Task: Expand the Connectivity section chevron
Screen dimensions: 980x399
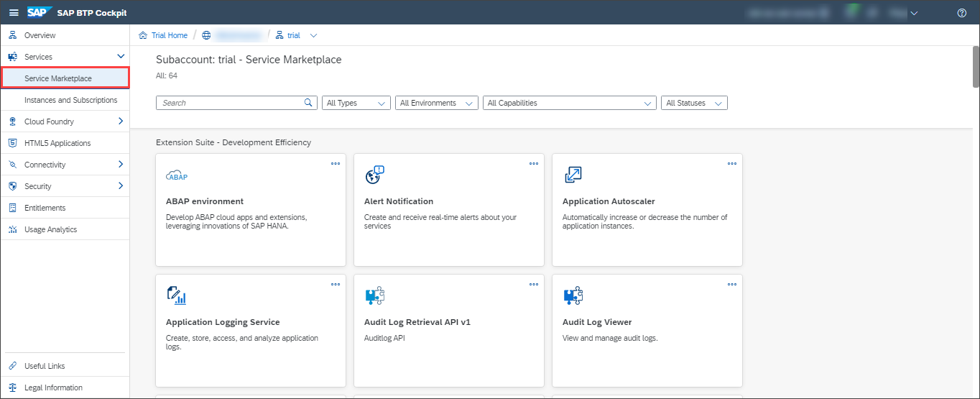Action: tap(121, 165)
